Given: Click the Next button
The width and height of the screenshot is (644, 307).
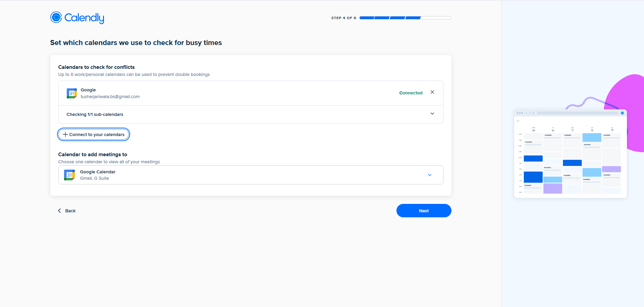Looking at the screenshot, I should [x=424, y=211].
